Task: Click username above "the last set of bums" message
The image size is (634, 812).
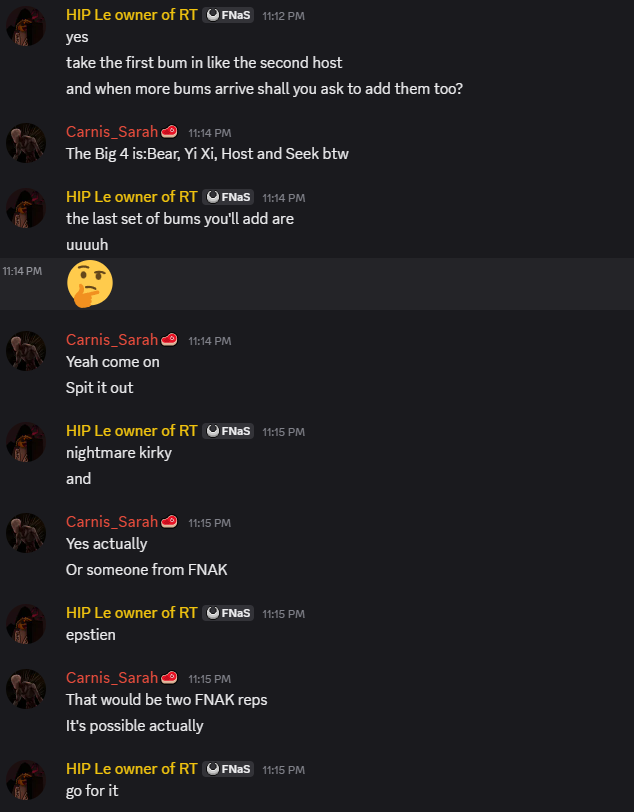Action: [132, 197]
